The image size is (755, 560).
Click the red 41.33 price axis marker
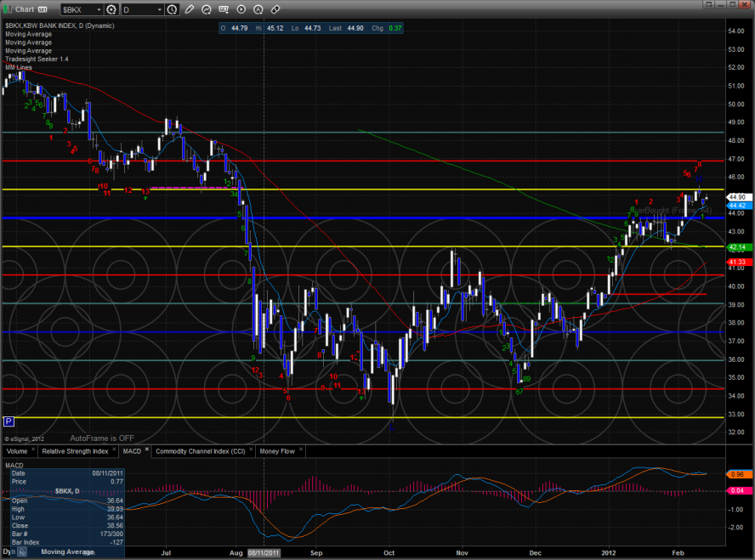click(x=737, y=262)
